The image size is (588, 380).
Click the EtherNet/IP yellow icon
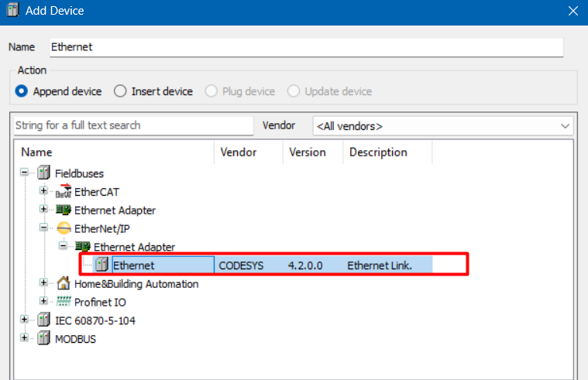(x=64, y=228)
